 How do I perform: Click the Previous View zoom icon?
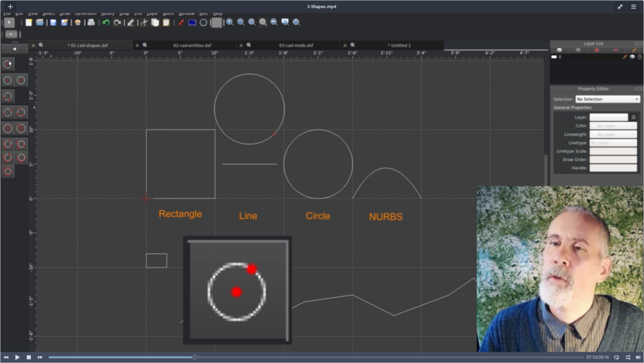[x=274, y=22]
